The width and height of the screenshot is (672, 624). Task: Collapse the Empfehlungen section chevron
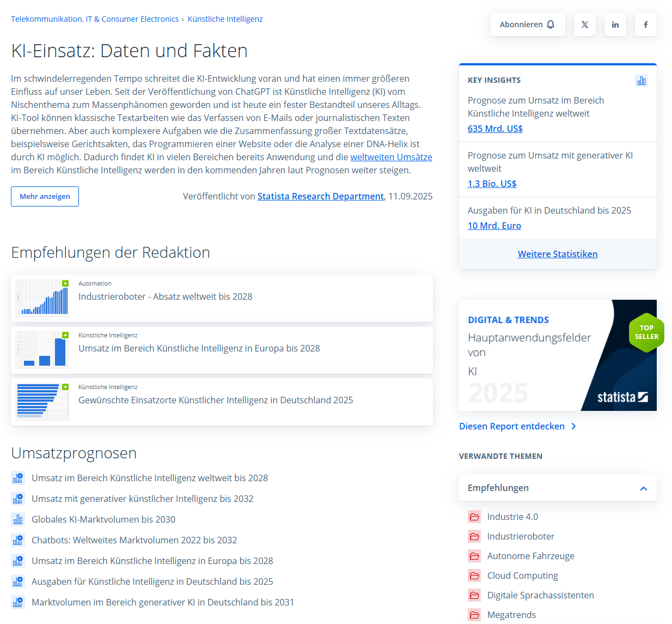point(643,488)
